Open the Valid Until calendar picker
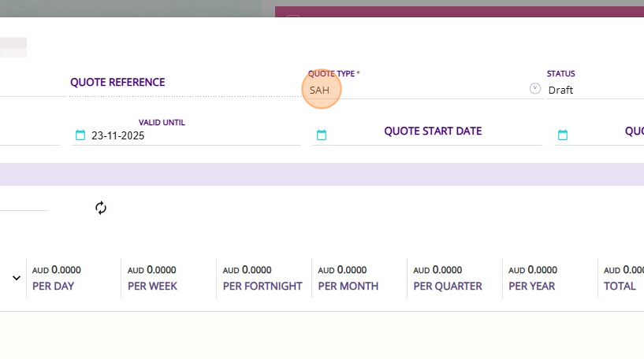 point(80,135)
